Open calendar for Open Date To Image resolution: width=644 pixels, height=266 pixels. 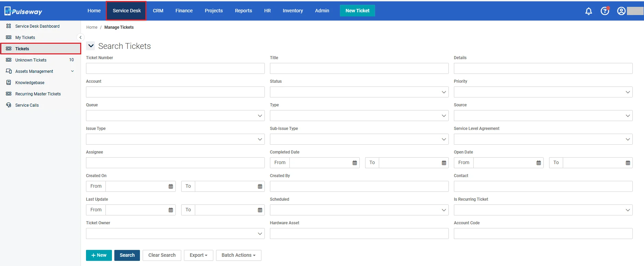click(628, 163)
